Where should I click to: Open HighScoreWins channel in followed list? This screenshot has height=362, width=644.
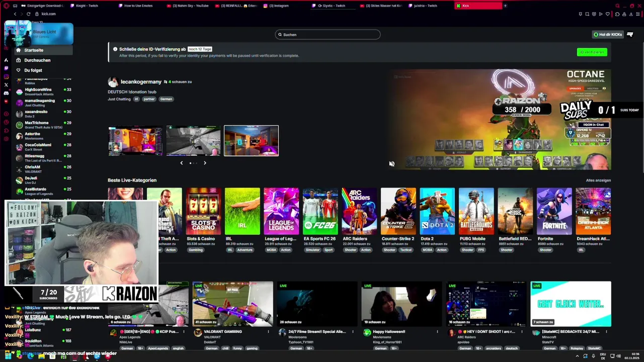44,92
